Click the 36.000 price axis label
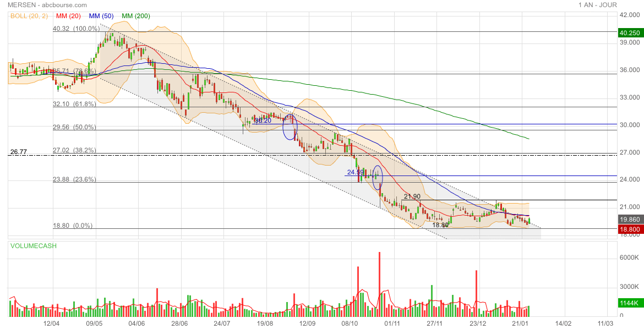 coord(630,70)
